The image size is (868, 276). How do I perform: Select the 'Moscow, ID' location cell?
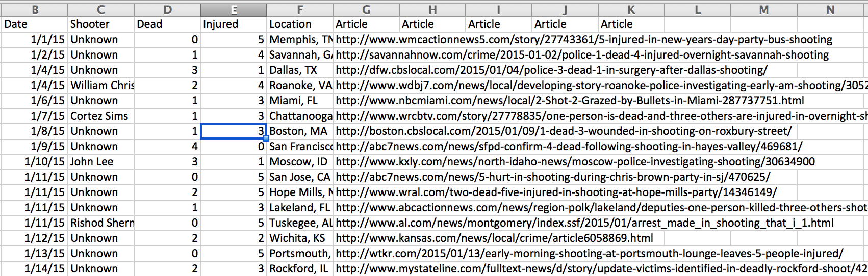[x=300, y=162]
